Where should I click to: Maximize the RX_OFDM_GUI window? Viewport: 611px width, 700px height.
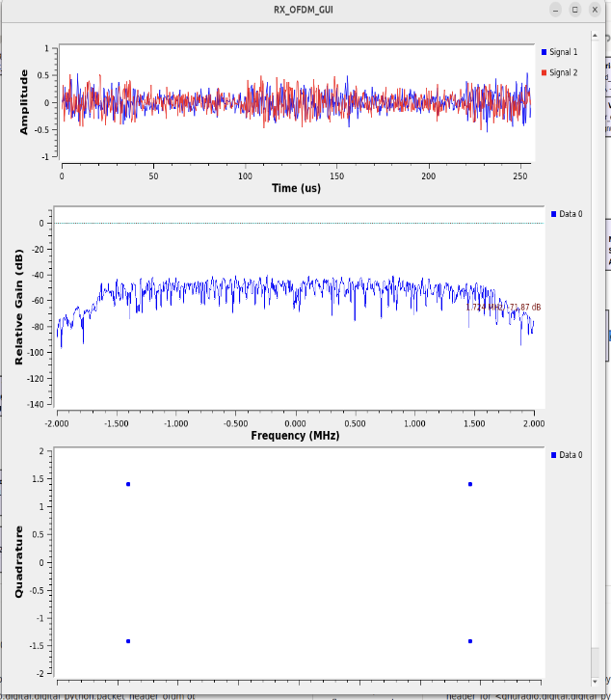(575, 10)
